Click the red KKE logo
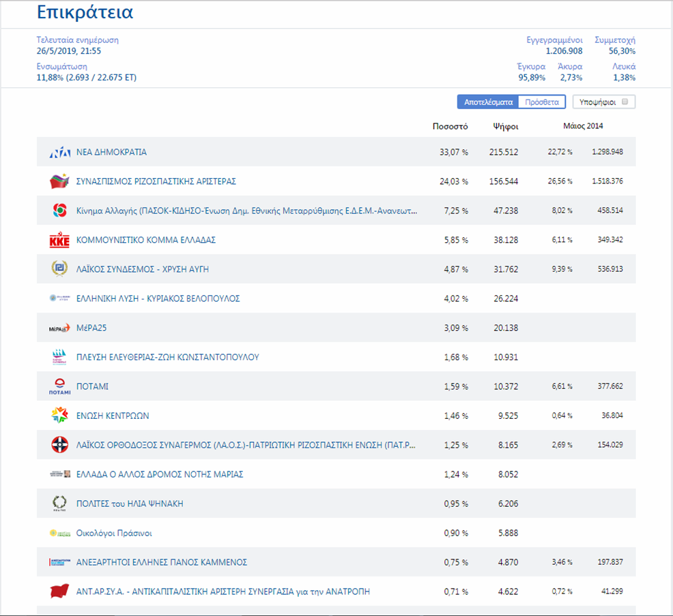Screen dimensions: 673x616 tap(59, 240)
